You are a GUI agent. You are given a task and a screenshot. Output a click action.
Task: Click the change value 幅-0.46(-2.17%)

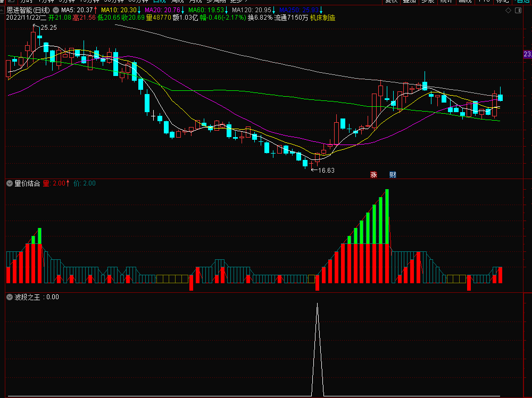tap(223, 18)
